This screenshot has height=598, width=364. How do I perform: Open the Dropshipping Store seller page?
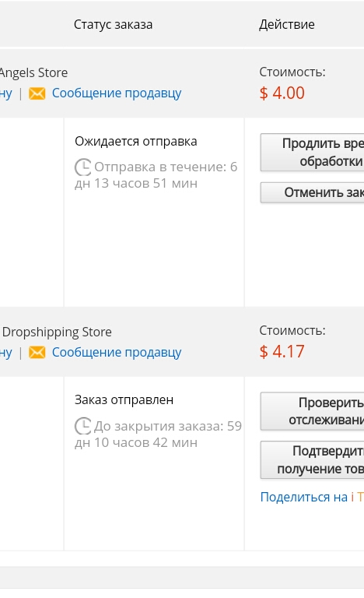click(x=57, y=332)
